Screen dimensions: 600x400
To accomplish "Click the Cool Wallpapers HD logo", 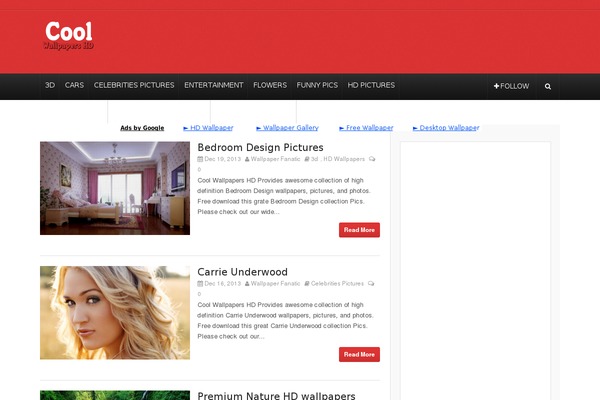I will coord(68,36).
